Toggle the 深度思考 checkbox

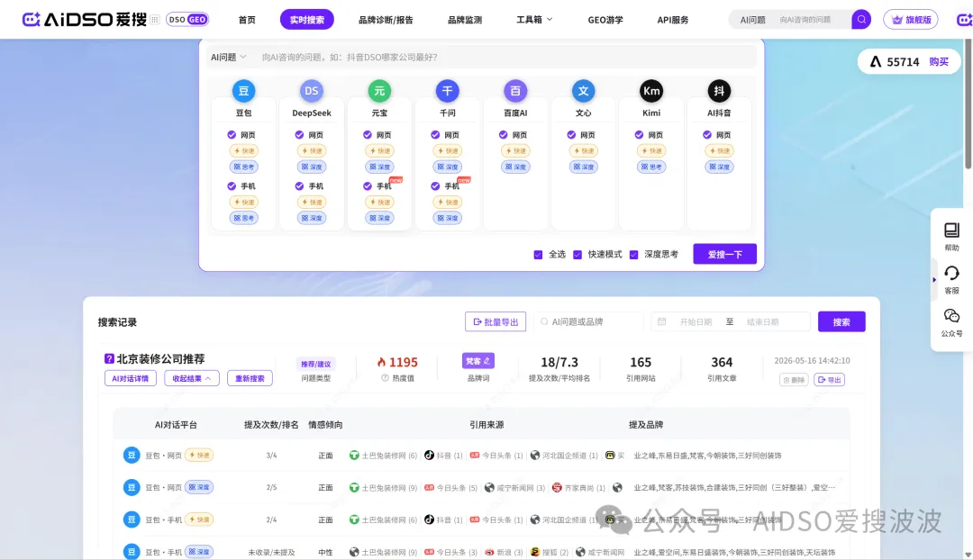point(633,255)
